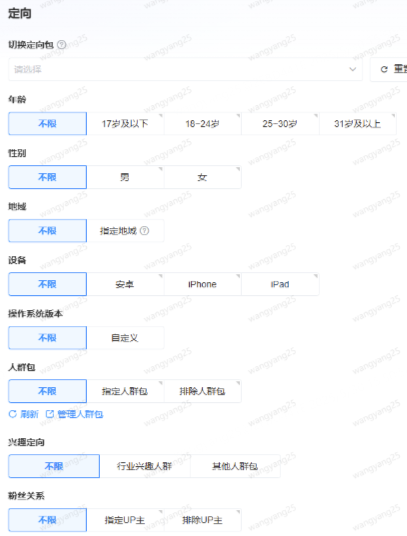Select gender option 女

pos(203,177)
